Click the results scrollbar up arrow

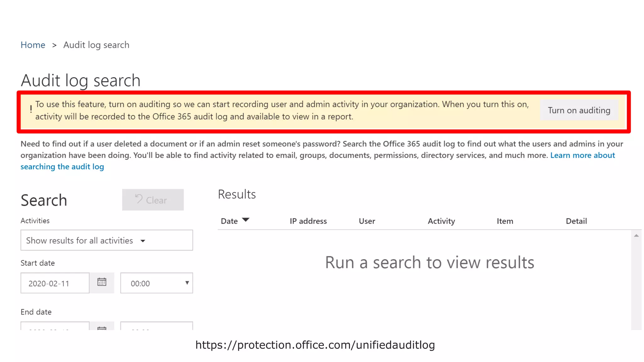coord(636,235)
